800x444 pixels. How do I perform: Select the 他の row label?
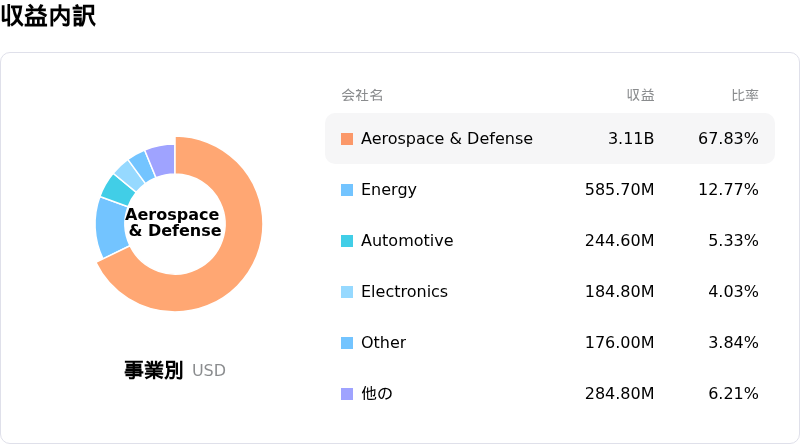[x=377, y=393]
